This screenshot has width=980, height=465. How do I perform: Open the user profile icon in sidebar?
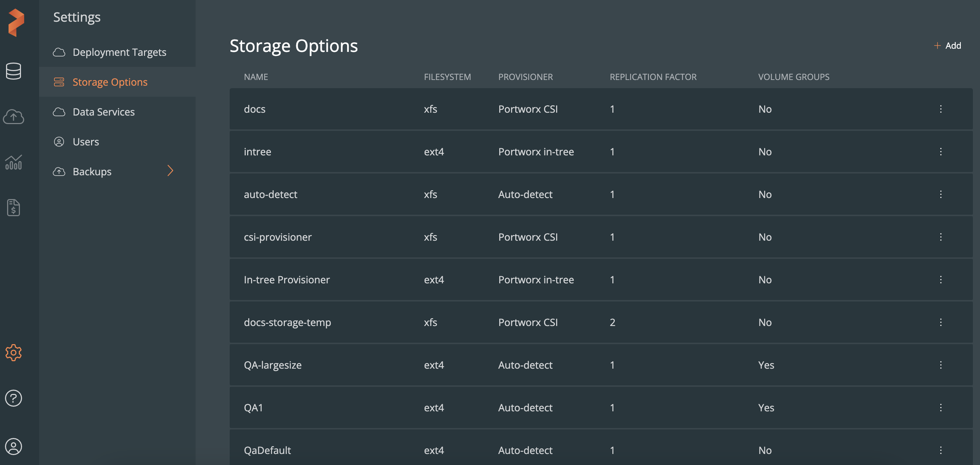point(14,447)
